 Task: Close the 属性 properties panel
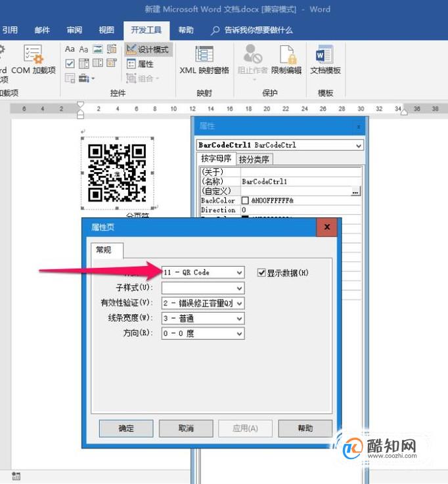(359, 127)
